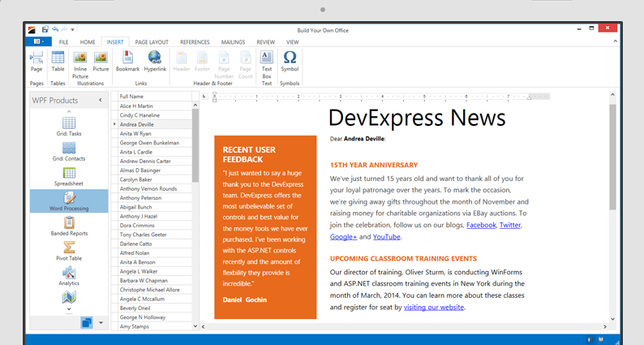This screenshot has width=644, height=345.
Task: Open the Spreadsheet demo
Action: [69, 176]
